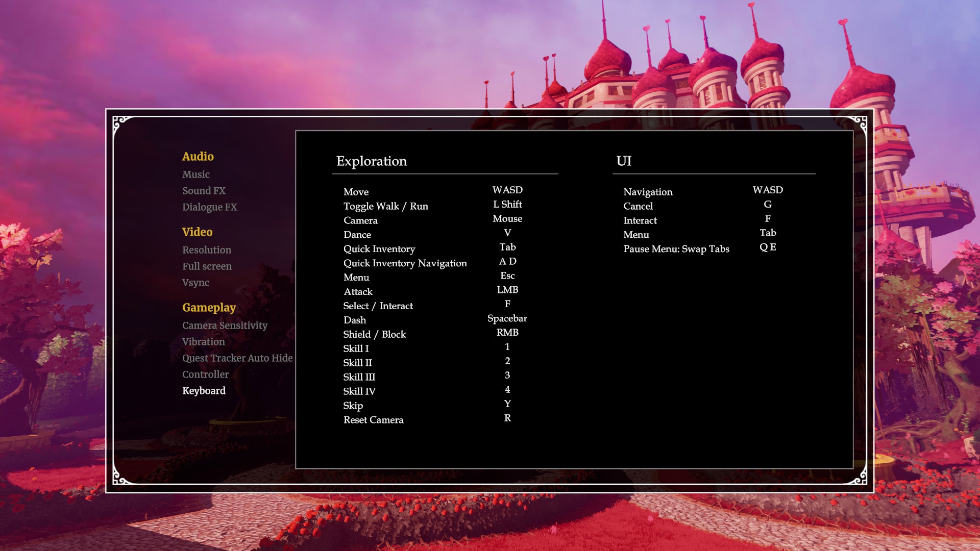Select the Skill I label
This screenshot has width=980, height=551.
[355, 349]
